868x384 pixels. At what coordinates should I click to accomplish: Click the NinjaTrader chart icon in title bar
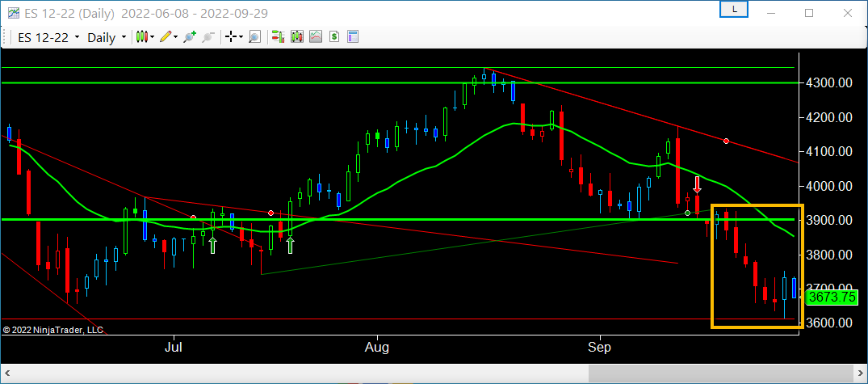coord(14,13)
